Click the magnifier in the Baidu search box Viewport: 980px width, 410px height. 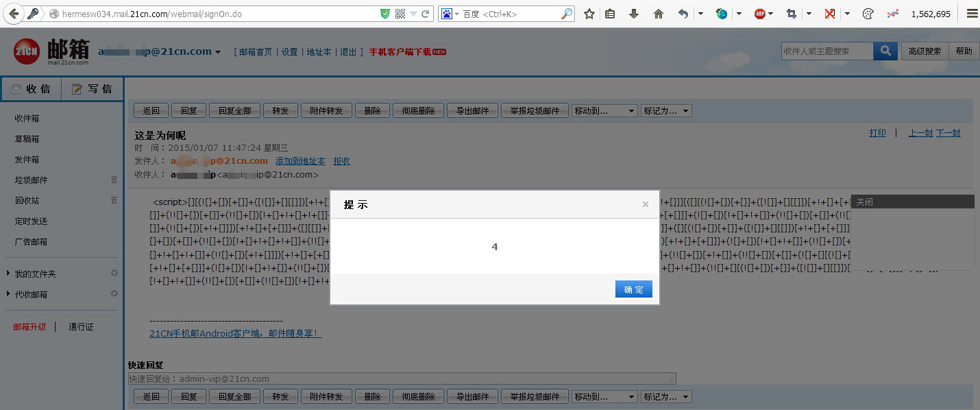pyautogui.click(x=567, y=14)
